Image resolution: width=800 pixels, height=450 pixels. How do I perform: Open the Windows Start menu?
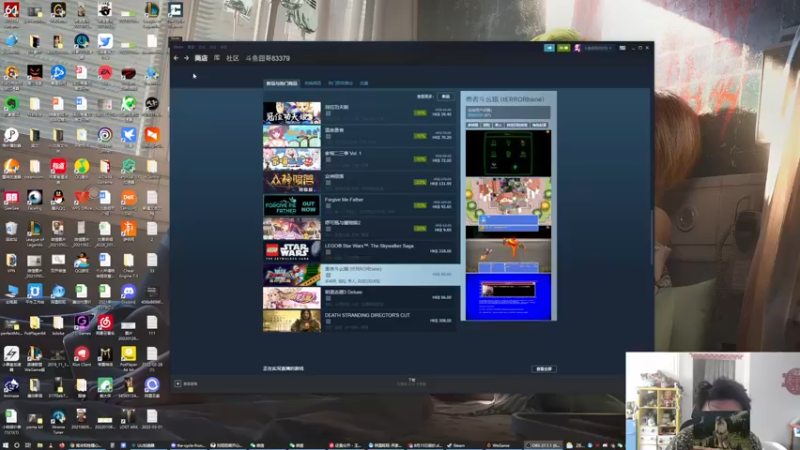point(5,445)
